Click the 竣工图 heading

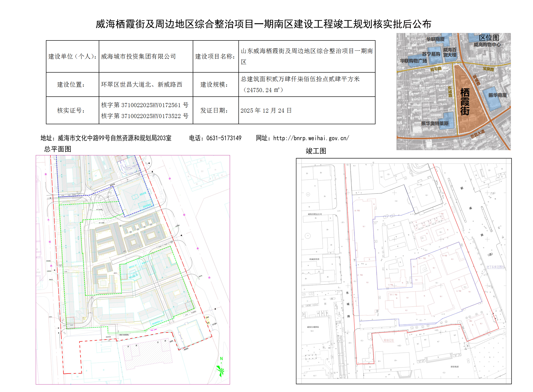(x=316, y=151)
